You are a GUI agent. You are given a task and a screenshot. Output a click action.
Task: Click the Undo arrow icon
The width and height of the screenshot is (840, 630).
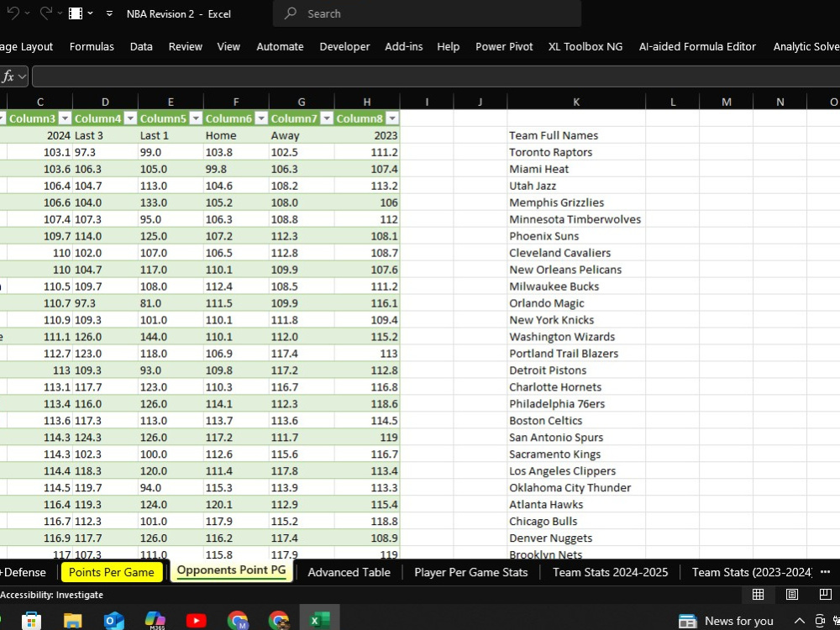pyautogui.click(x=13, y=13)
